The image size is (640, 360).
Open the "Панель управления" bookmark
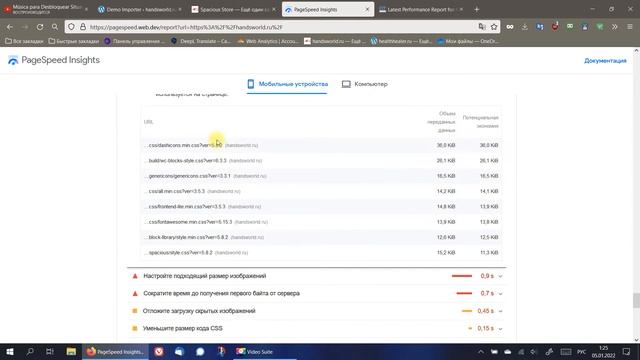click(x=134, y=41)
